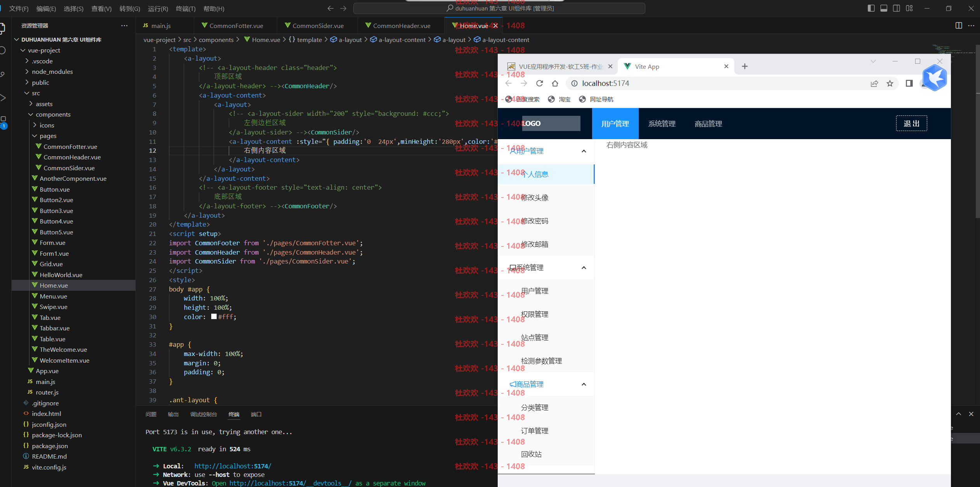The height and width of the screenshot is (487, 980).
Task: Go back with the title bar arrow
Action: pyautogui.click(x=330, y=8)
